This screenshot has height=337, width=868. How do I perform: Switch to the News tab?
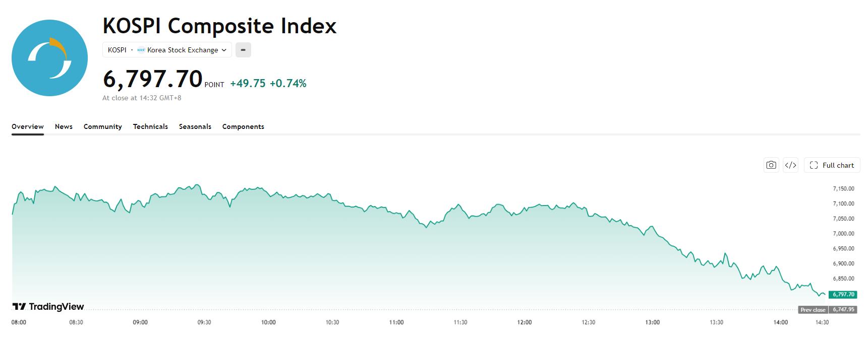(x=64, y=126)
